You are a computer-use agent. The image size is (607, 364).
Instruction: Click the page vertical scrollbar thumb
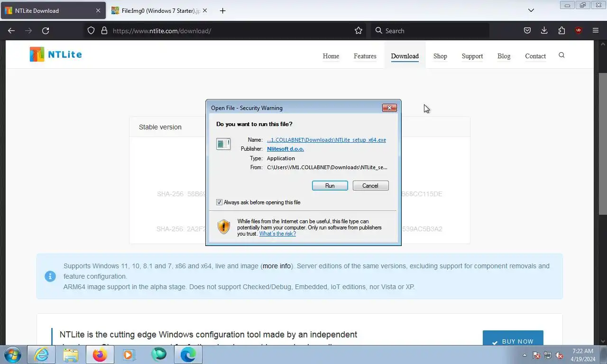pyautogui.click(x=603, y=143)
